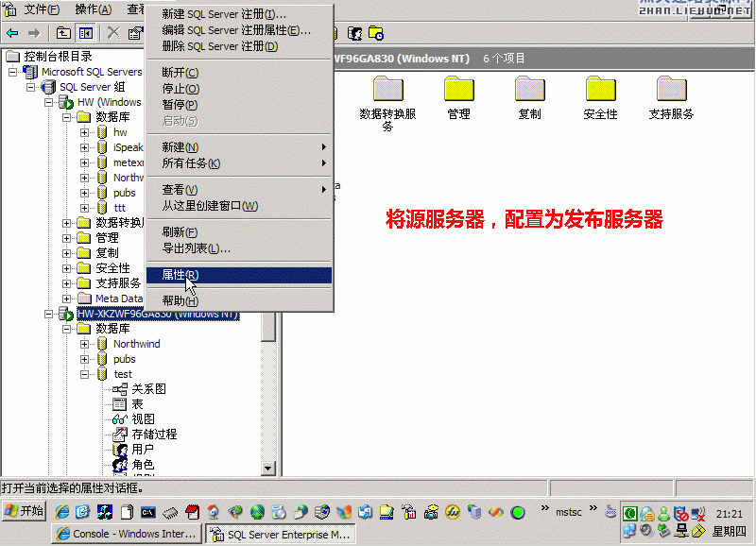Image resolution: width=756 pixels, height=546 pixels.
Task: Click the green circle quick launch icon
Action: pos(518,512)
